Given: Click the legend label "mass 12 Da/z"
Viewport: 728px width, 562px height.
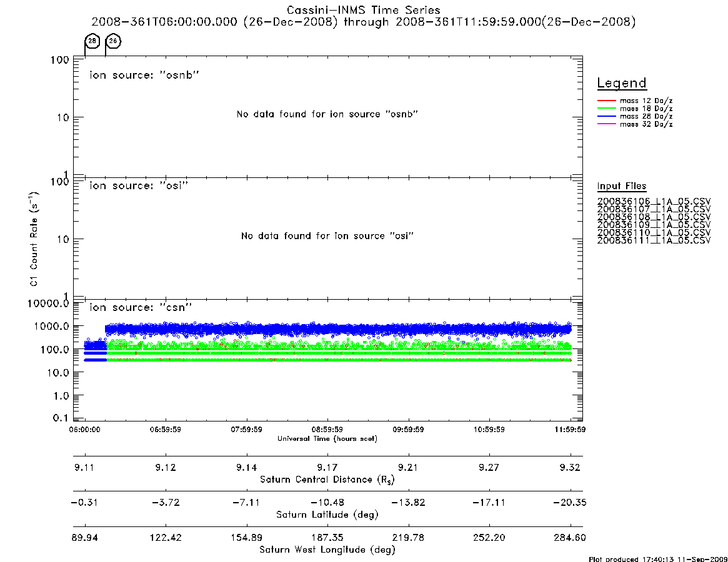Looking at the screenshot, I should (x=646, y=101).
